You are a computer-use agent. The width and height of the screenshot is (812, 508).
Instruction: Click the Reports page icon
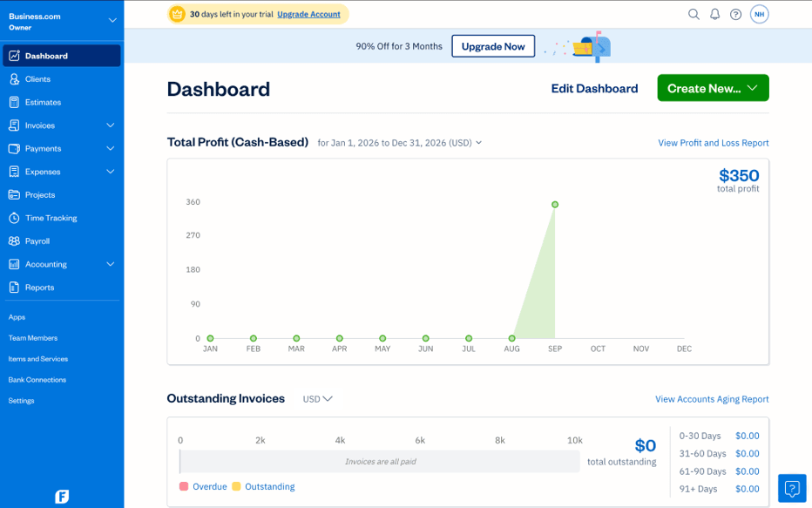pos(15,288)
